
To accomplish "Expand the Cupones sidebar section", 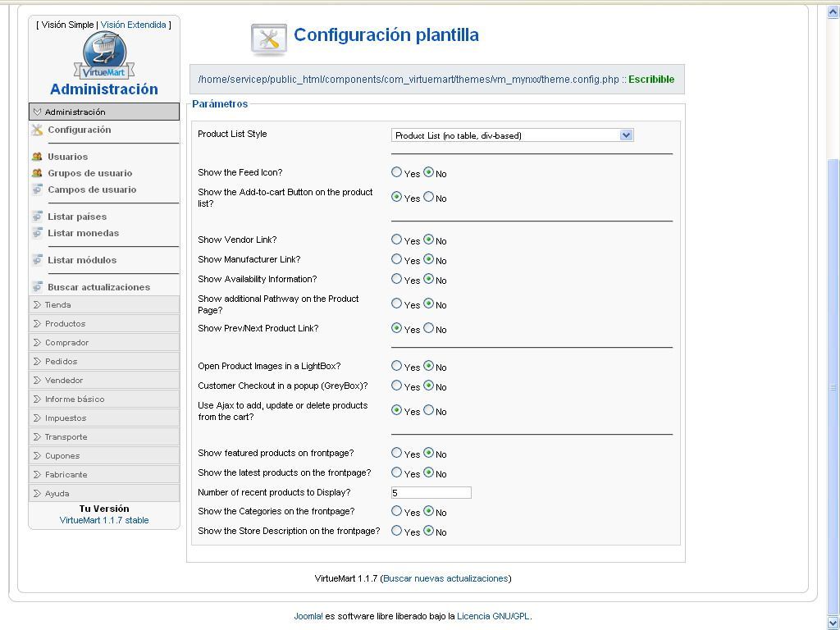I will (x=104, y=455).
